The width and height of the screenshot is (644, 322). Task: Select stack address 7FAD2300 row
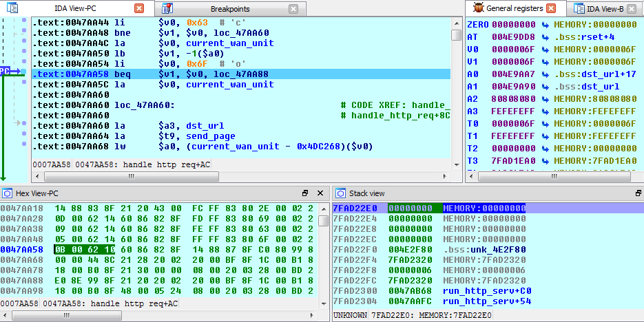click(487, 291)
